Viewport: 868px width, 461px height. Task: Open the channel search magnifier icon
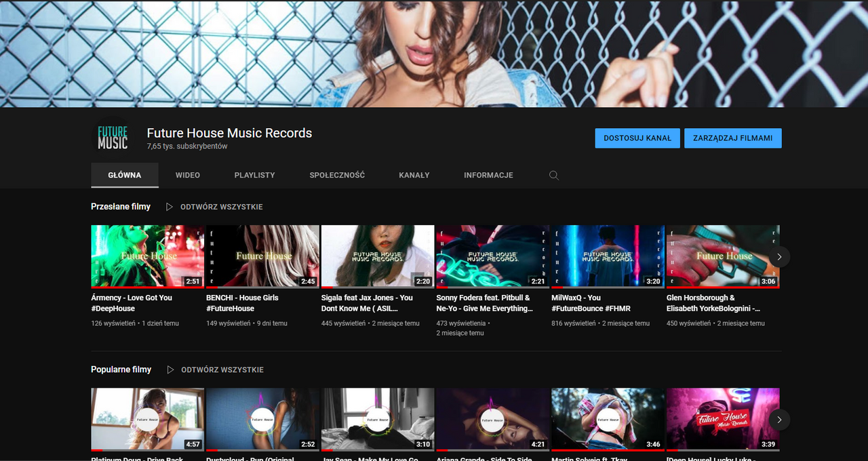coord(554,175)
